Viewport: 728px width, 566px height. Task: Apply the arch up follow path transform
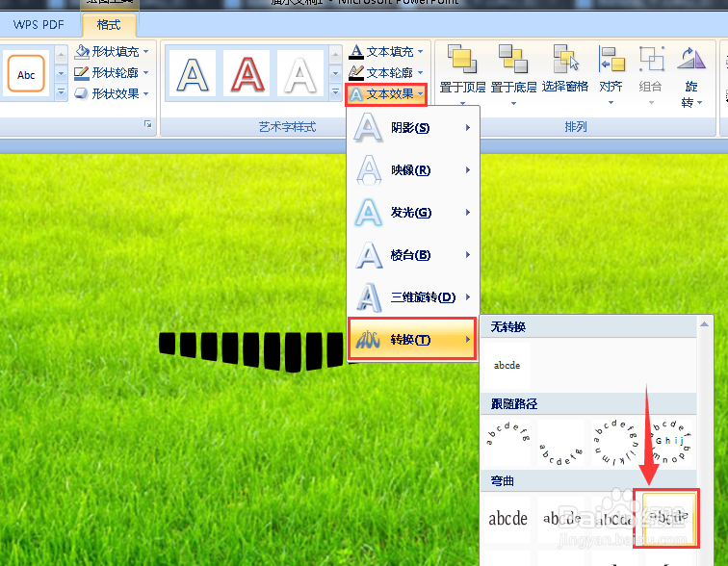tap(507, 442)
